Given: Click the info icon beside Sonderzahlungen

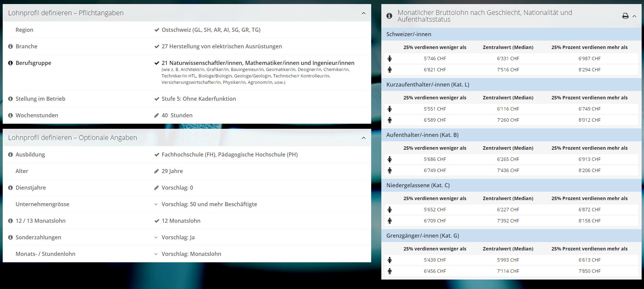Looking at the screenshot, I should (x=10, y=237).
